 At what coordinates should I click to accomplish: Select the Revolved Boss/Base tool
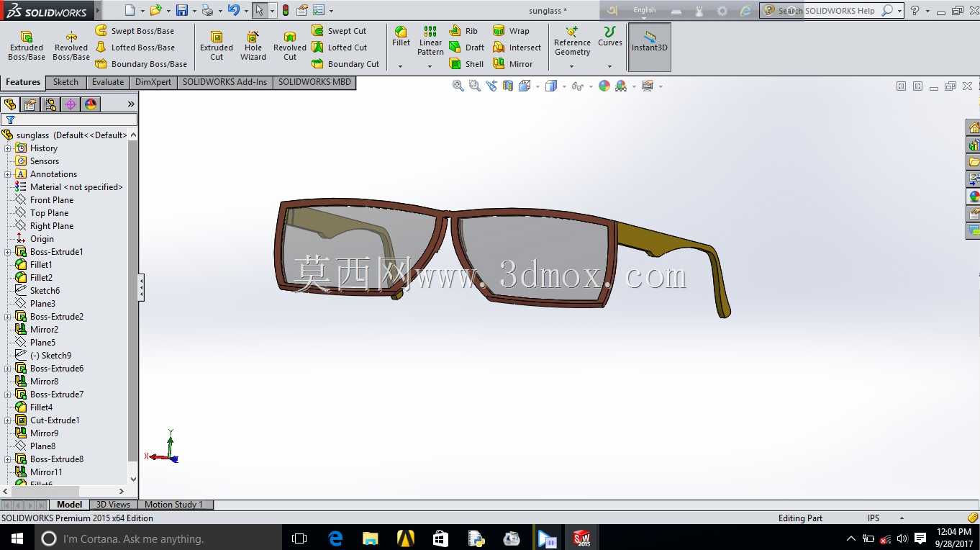click(x=71, y=46)
